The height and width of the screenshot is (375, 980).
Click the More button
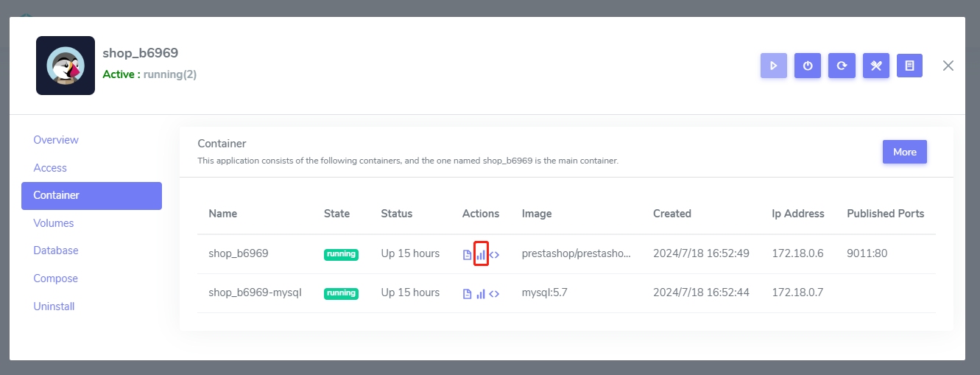tap(904, 152)
